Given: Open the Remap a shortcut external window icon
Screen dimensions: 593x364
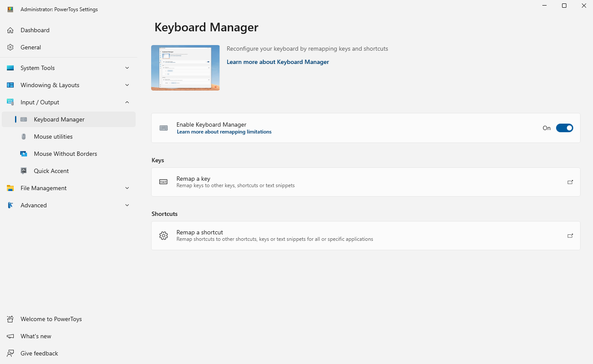Looking at the screenshot, I should [x=570, y=236].
